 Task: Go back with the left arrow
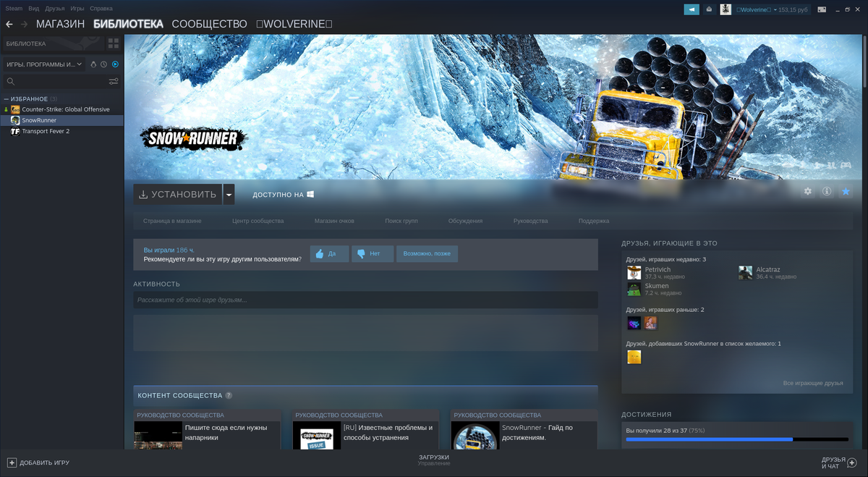pyautogui.click(x=9, y=24)
